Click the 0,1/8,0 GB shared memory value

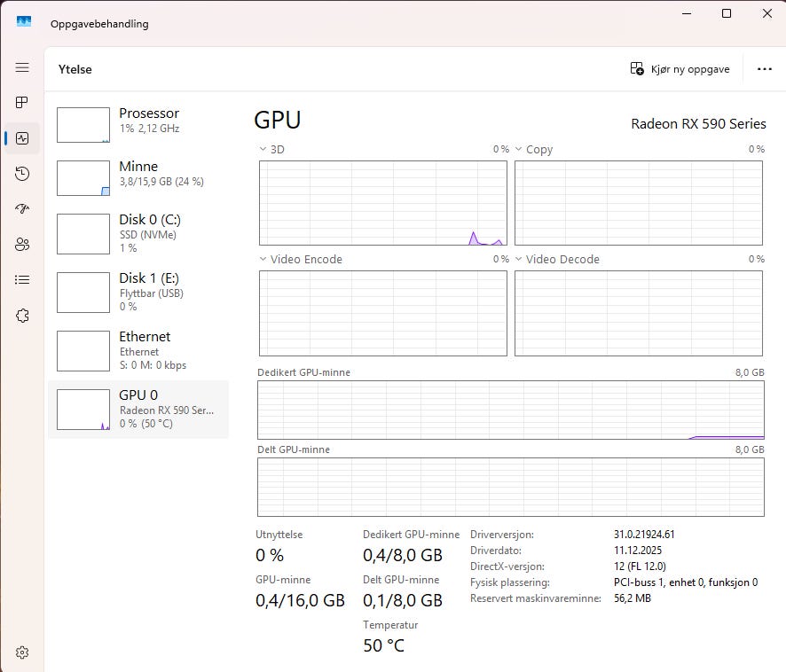click(403, 600)
